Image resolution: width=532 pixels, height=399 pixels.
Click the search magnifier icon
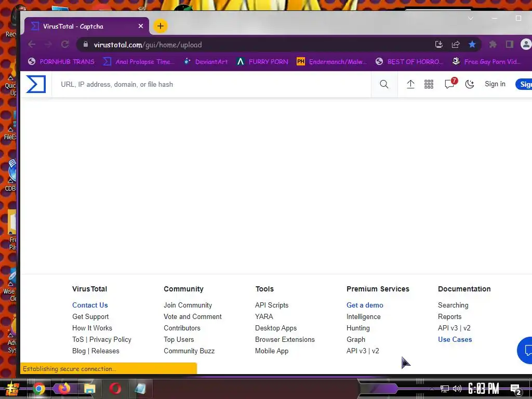384,84
